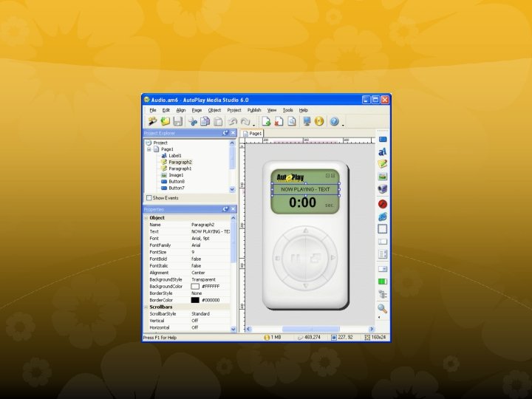The width and height of the screenshot is (532, 399).
Task: Click the Open Project folder icon
Action: tap(166, 121)
